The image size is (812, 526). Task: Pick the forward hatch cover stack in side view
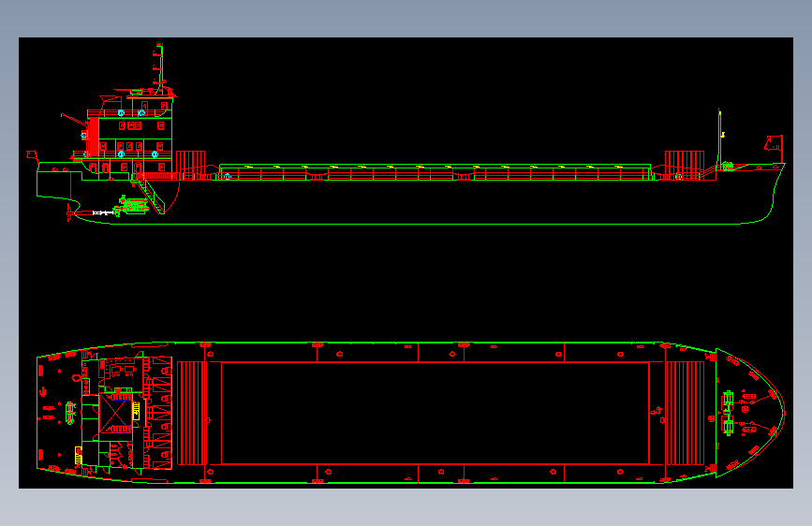684,166
